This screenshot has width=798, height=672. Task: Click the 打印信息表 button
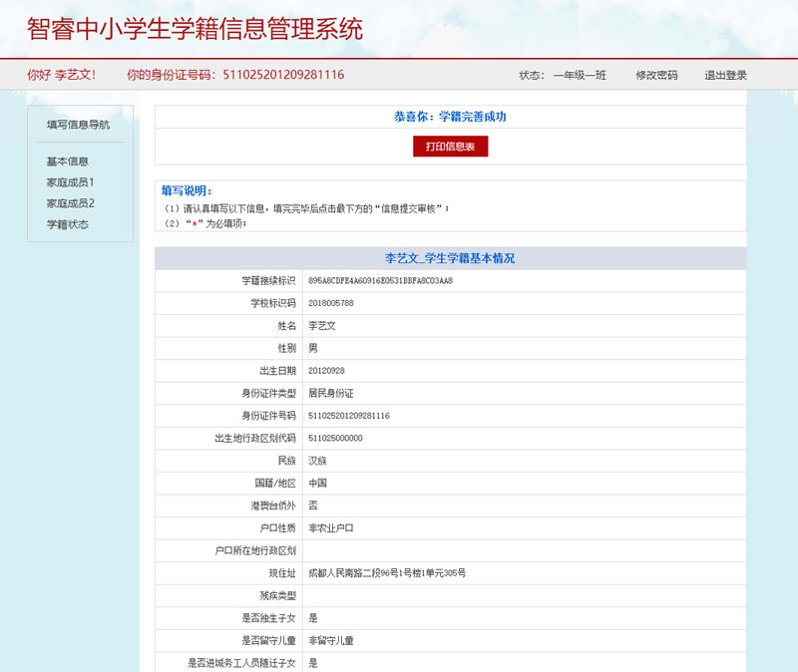coord(450,147)
